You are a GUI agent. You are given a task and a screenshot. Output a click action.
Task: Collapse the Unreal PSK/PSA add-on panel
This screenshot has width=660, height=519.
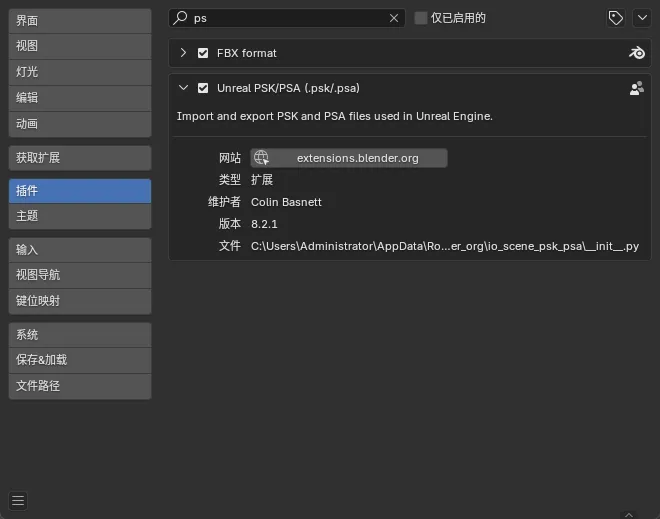pos(183,88)
